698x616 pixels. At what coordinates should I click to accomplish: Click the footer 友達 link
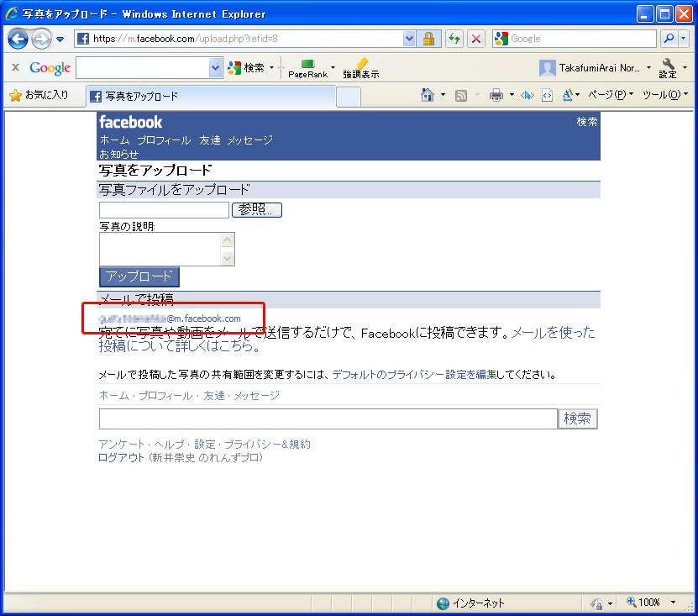coord(213,396)
